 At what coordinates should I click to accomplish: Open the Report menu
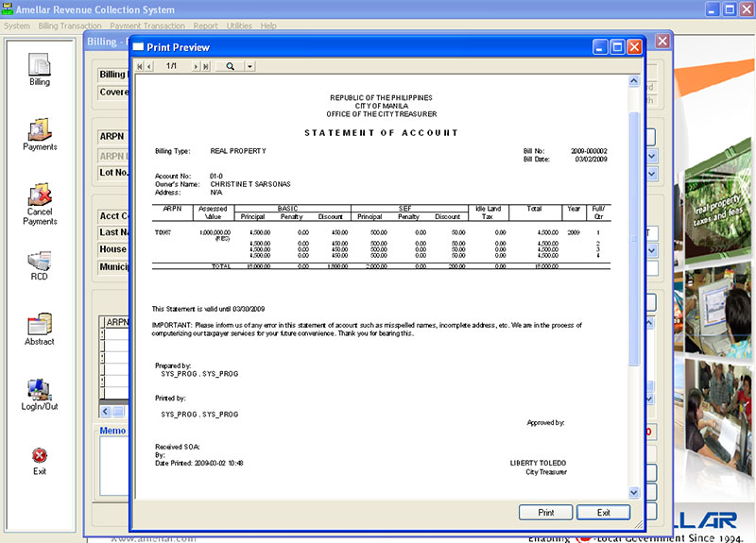point(206,25)
